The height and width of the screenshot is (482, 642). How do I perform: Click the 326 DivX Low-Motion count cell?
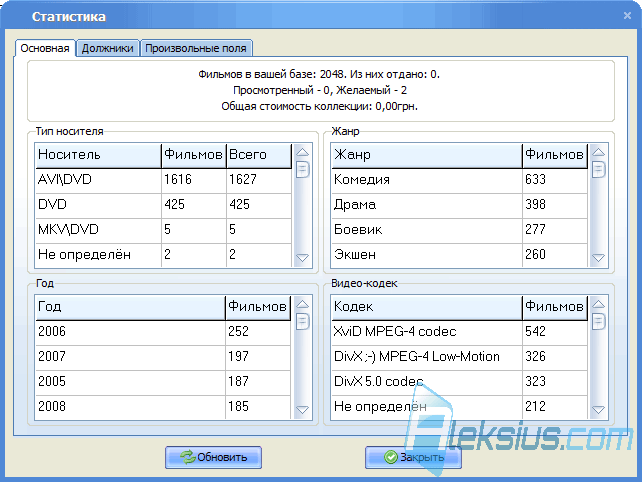tap(555, 357)
